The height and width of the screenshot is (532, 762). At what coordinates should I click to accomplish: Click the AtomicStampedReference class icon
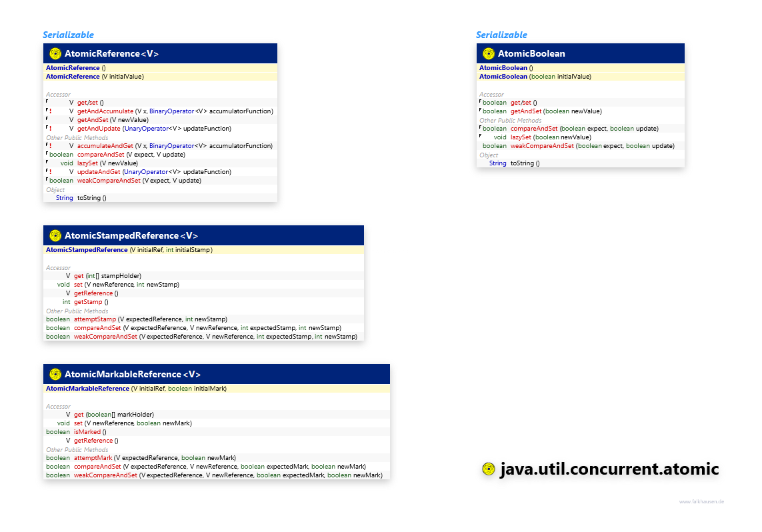coord(55,235)
